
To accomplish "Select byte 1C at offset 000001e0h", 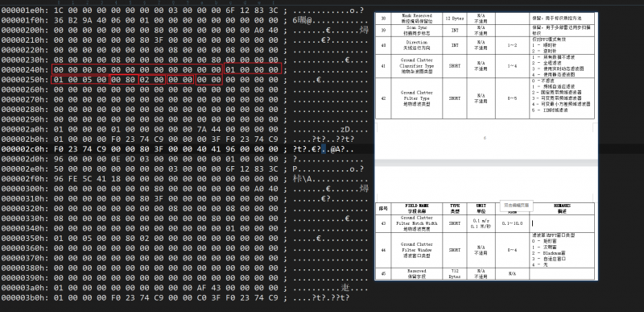I will (59, 10).
